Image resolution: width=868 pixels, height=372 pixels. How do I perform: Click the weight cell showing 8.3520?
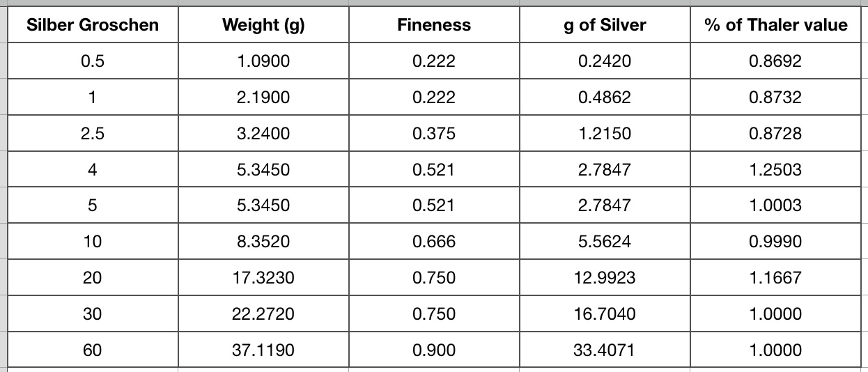pos(263,242)
